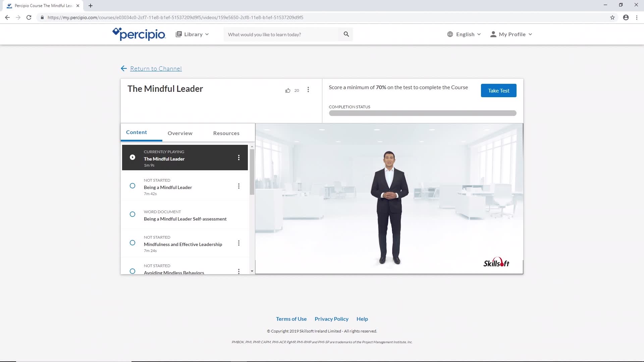Click the browser forward button
This screenshot has height=362, width=644.
point(18,17)
